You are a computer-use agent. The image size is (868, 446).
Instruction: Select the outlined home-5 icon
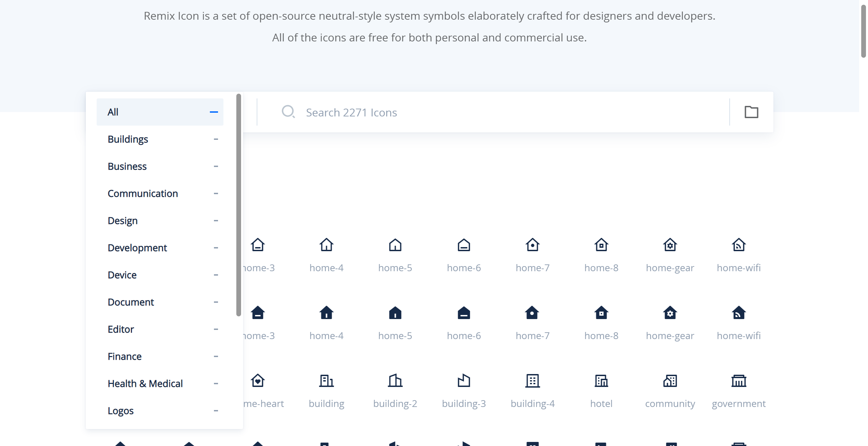tap(395, 245)
